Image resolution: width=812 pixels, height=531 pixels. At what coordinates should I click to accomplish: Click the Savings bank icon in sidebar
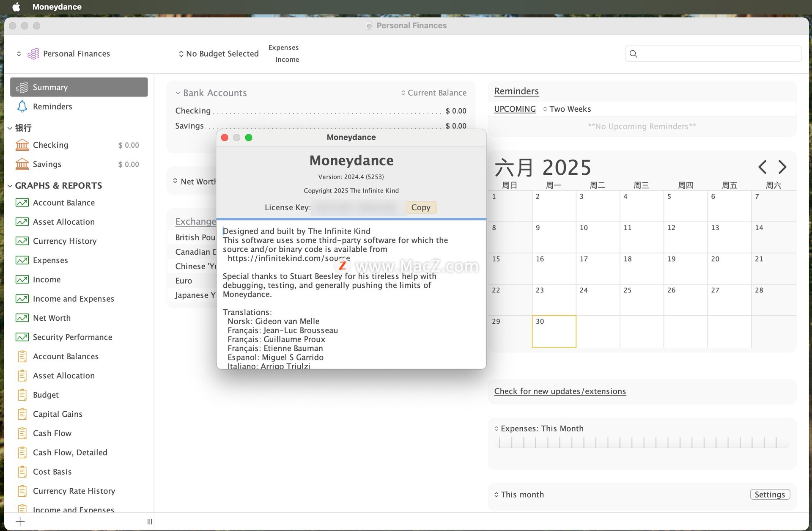(22, 164)
